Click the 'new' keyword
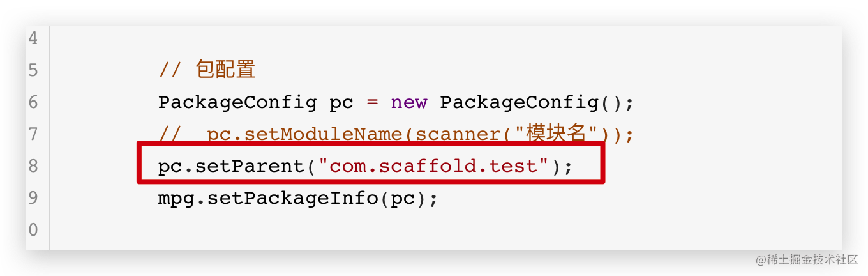Image resolution: width=868 pixels, height=276 pixels. 409,102
